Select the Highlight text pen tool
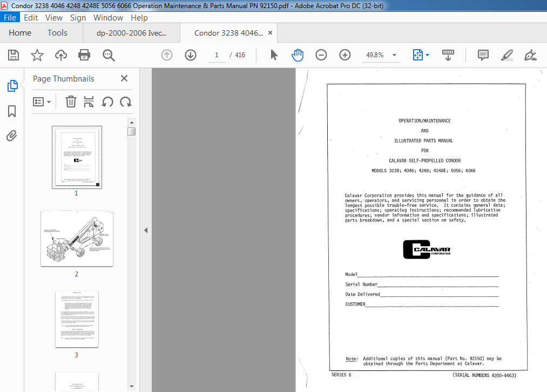The image size is (547, 392). 507,55
